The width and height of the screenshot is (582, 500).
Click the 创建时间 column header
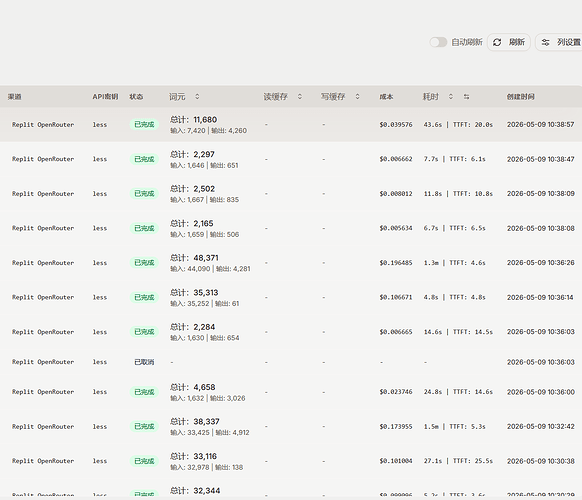point(520,97)
